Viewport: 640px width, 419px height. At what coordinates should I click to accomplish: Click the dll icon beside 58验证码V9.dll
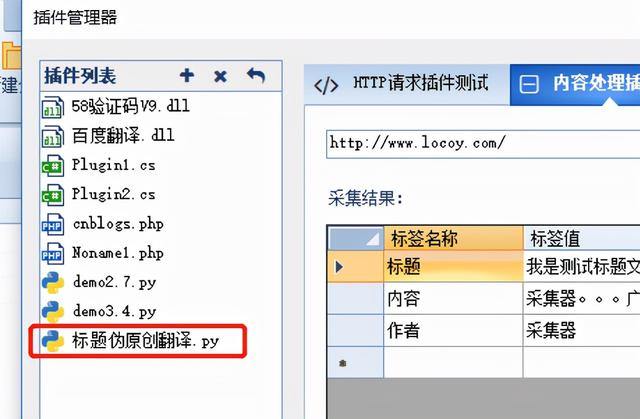click(x=53, y=107)
